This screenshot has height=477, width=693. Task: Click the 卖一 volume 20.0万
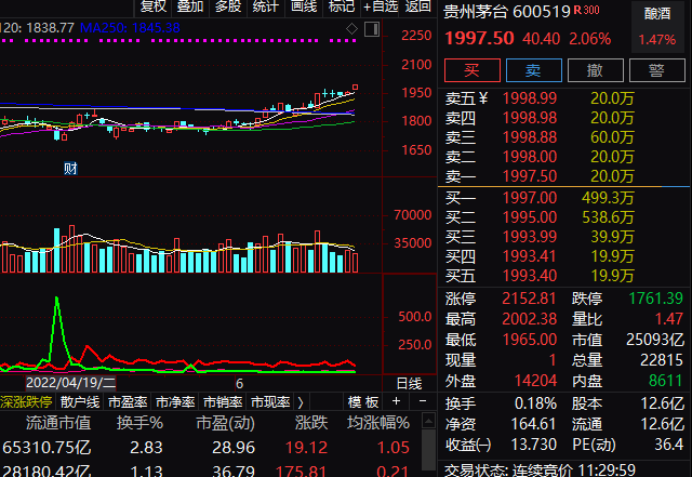pyautogui.click(x=612, y=176)
